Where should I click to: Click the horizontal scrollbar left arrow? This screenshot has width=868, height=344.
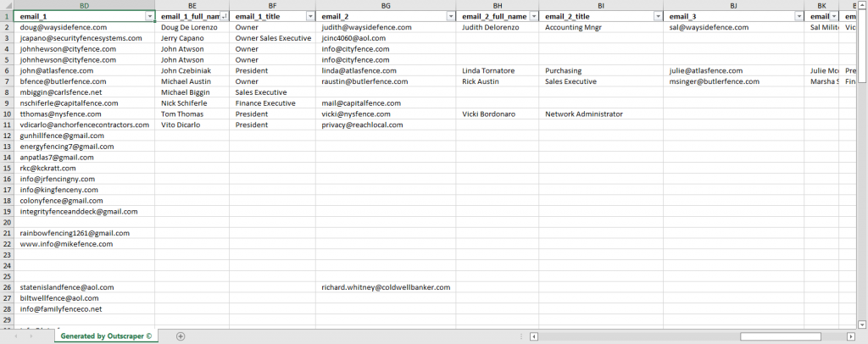pos(533,336)
